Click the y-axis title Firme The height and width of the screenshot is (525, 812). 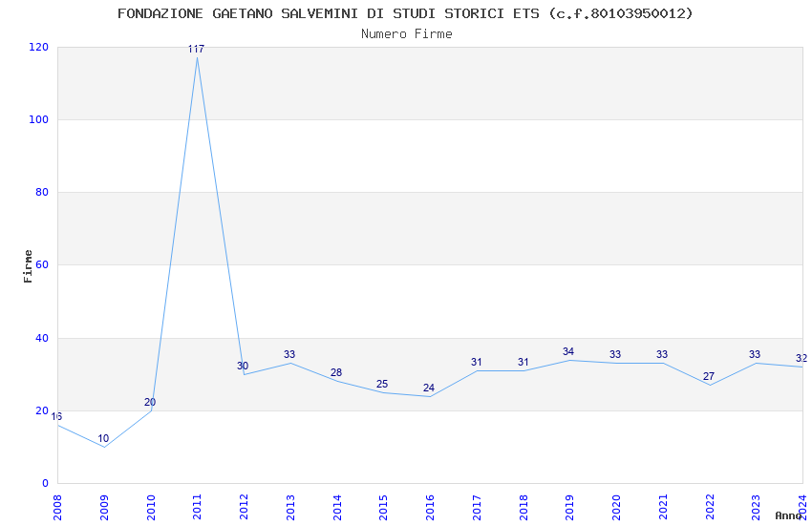coord(28,266)
